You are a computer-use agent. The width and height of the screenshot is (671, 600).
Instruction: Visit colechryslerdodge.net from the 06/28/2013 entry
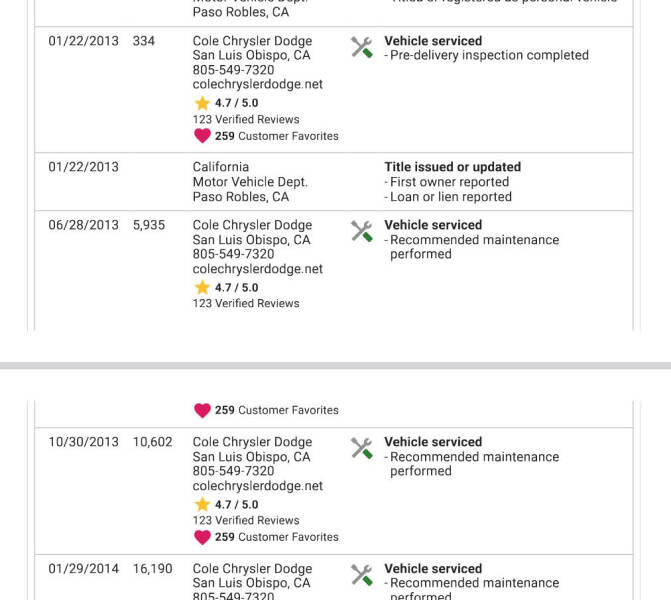click(x=257, y=269)
